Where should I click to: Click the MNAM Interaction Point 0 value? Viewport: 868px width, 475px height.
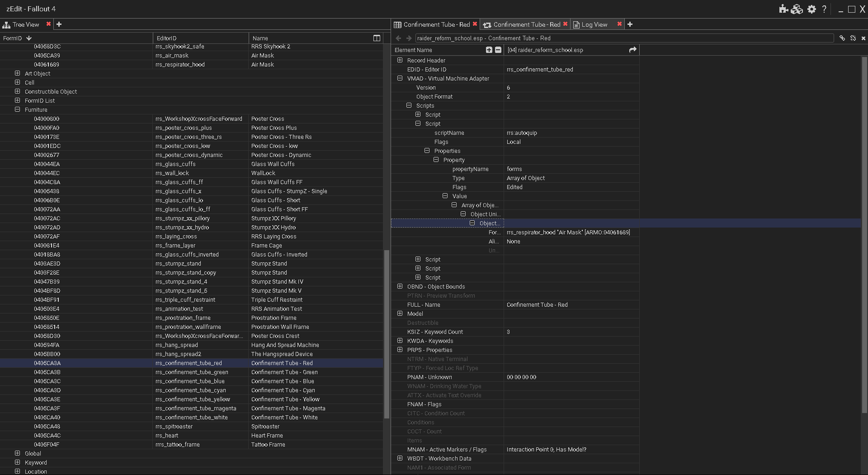547,449
